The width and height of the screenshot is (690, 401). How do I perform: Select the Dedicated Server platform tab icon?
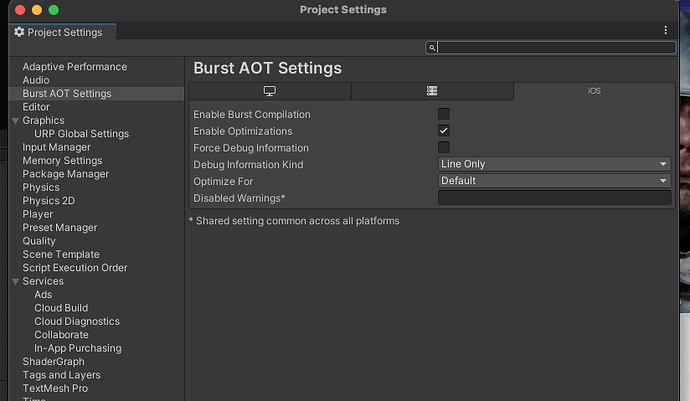coord(432,91)
